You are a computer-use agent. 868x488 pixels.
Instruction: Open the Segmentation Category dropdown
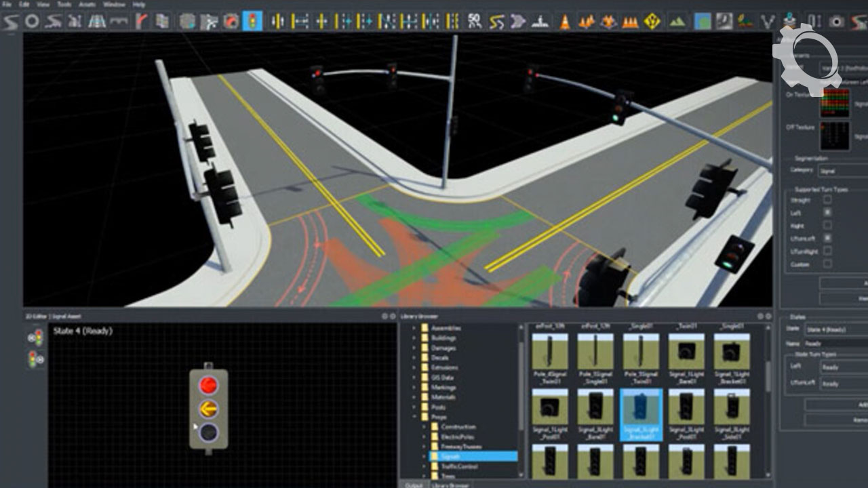point(842,171)
